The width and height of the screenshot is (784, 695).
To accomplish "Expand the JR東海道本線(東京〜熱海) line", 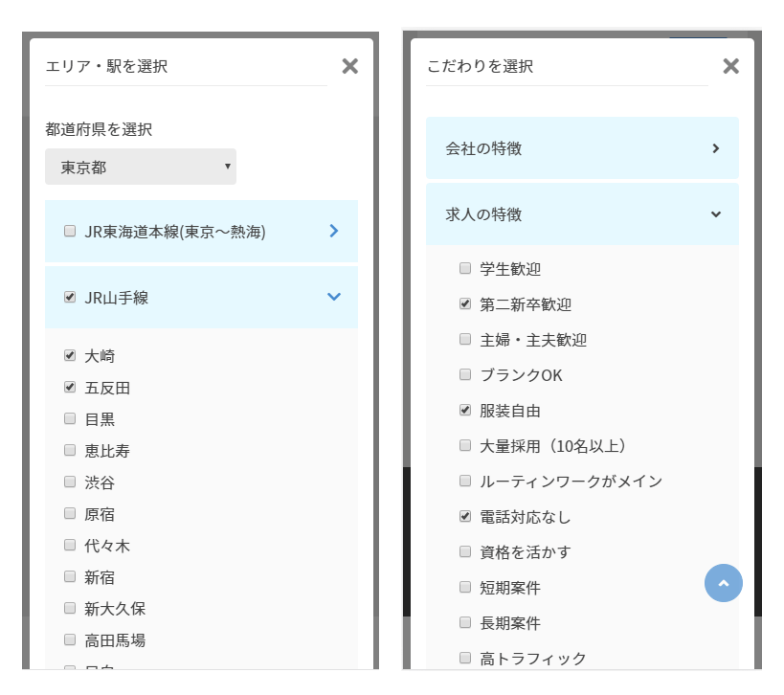I will [332, 230].
